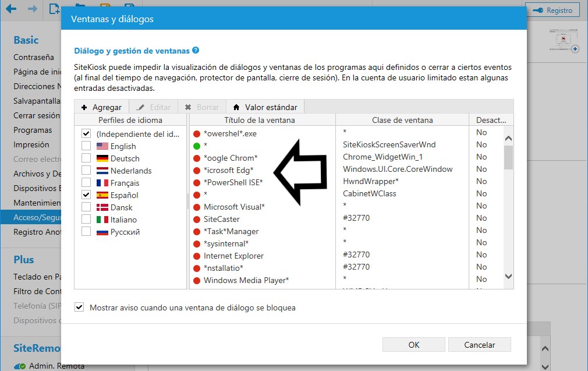Click Valor estándar to restore defaults
This screenshot has width=588, height=371.
point(265,107)
